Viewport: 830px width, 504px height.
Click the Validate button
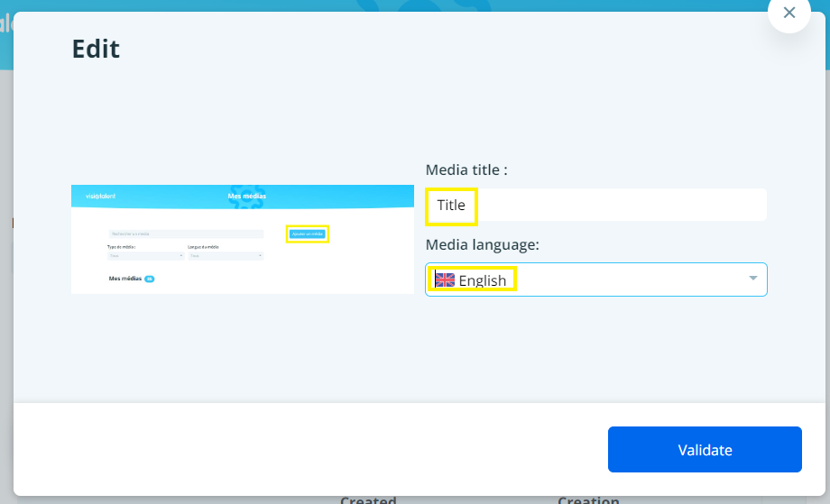705,450
